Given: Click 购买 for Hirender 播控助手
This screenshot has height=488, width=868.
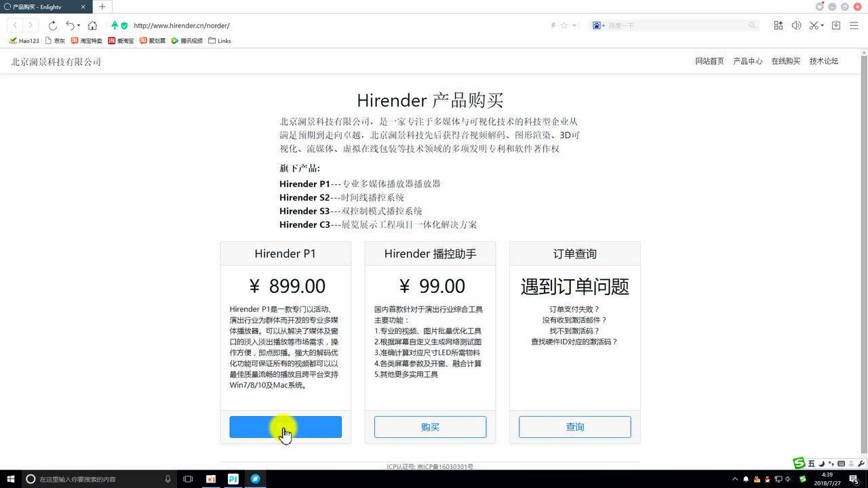Looking at the screenshot, I should (430, 427).
